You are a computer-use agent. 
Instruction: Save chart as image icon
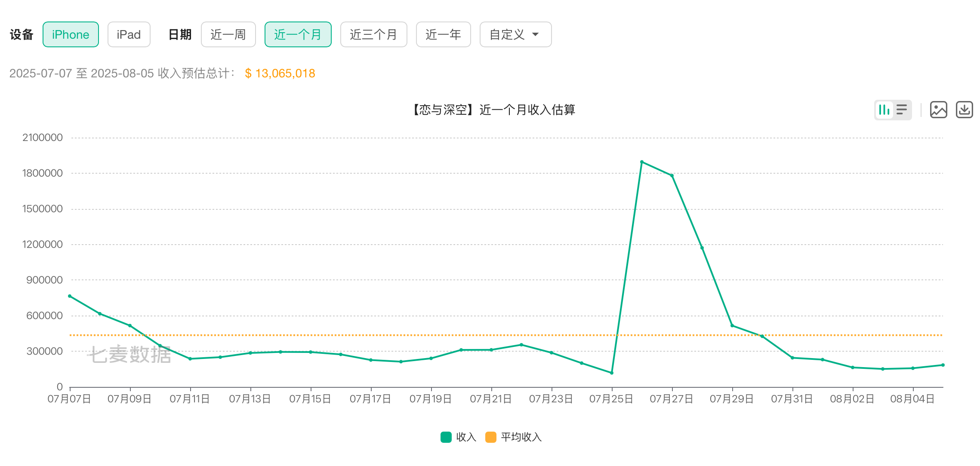(x=938, y=110)
